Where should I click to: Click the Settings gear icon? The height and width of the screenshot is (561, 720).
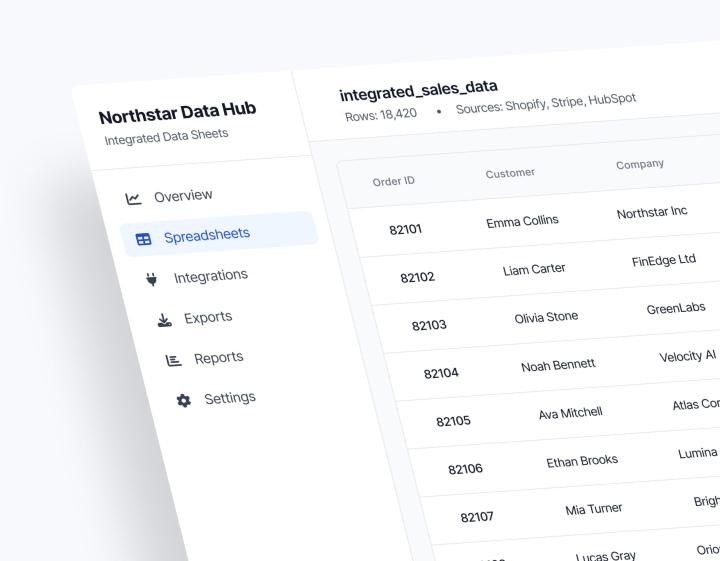[184, 400]
